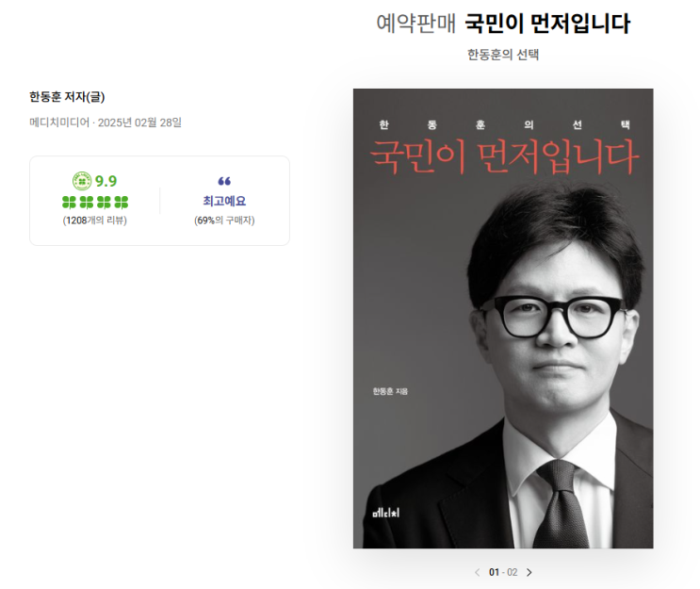Click the first green clover rating icon
Viewport: 700px width, 589px height.
[69, 203]
